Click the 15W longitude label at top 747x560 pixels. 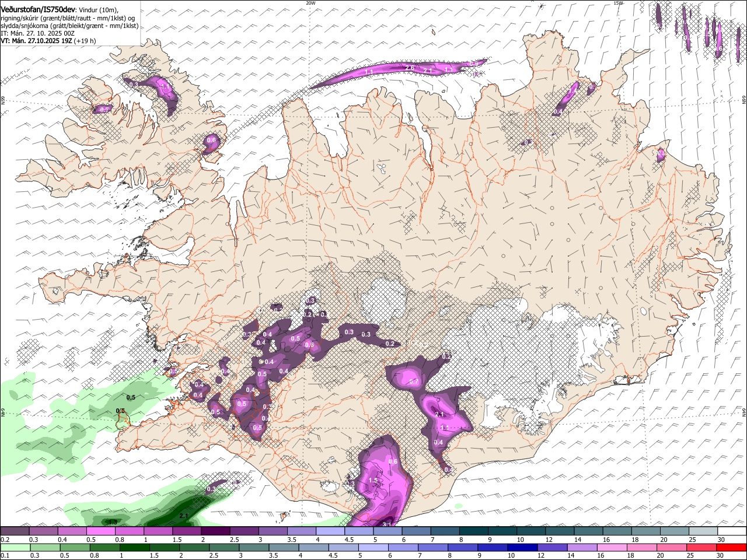(x=618, y=2)
